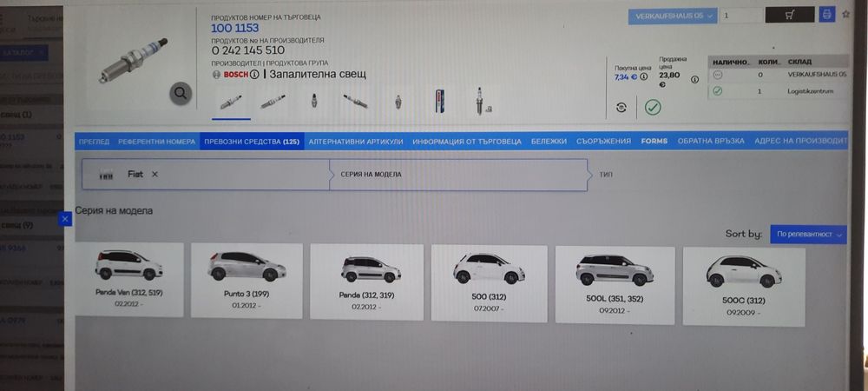This screenshot has width=868, height=391.
Task: Click the green check status for Logistikzentrum
Action: 718,91
